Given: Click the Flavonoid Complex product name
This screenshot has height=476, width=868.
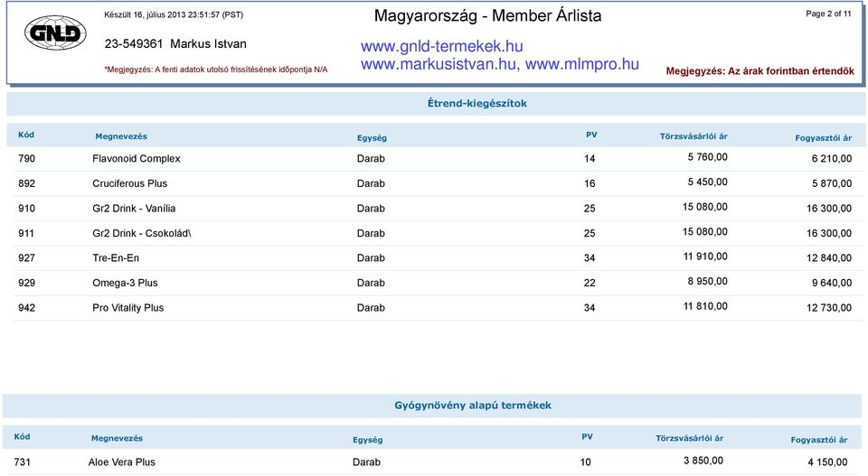Looking at the screenshot, I should coord(137,159).
